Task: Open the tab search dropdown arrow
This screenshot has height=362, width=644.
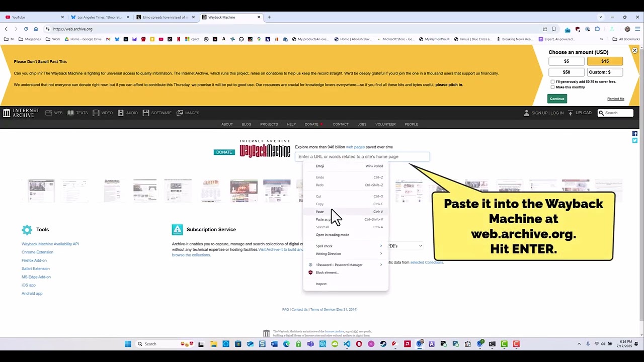Action: pyautogui.click(x=600, y=17)
